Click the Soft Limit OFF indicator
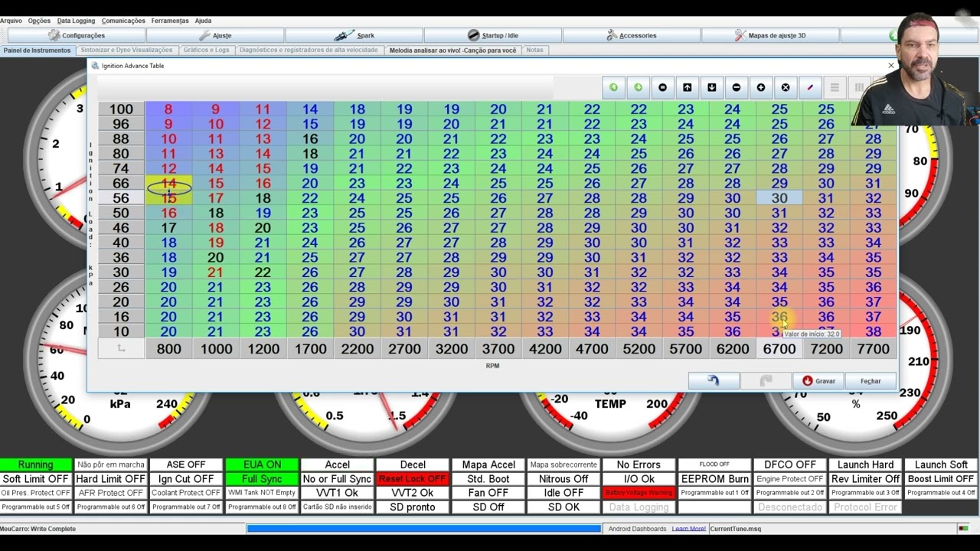980x551 pixels. pyautogui.click(x=35, y=479)
